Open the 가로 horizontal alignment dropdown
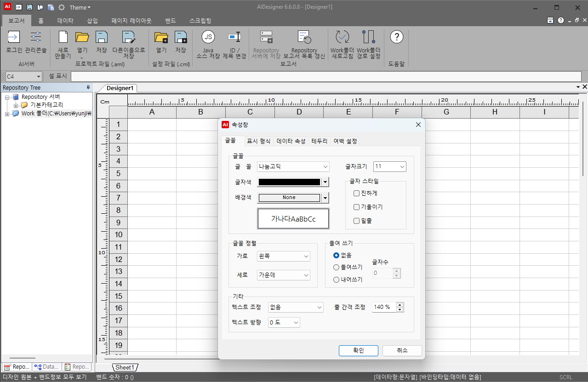 pos(283,257)
